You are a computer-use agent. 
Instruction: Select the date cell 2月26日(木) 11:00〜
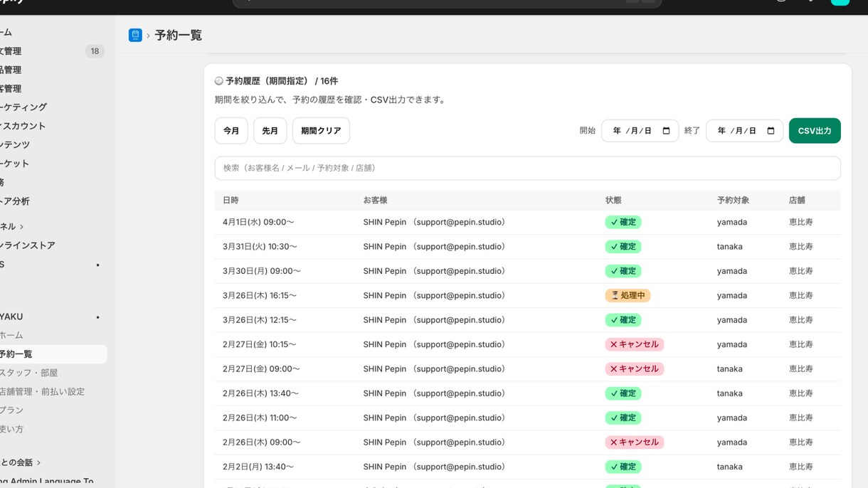260,418
